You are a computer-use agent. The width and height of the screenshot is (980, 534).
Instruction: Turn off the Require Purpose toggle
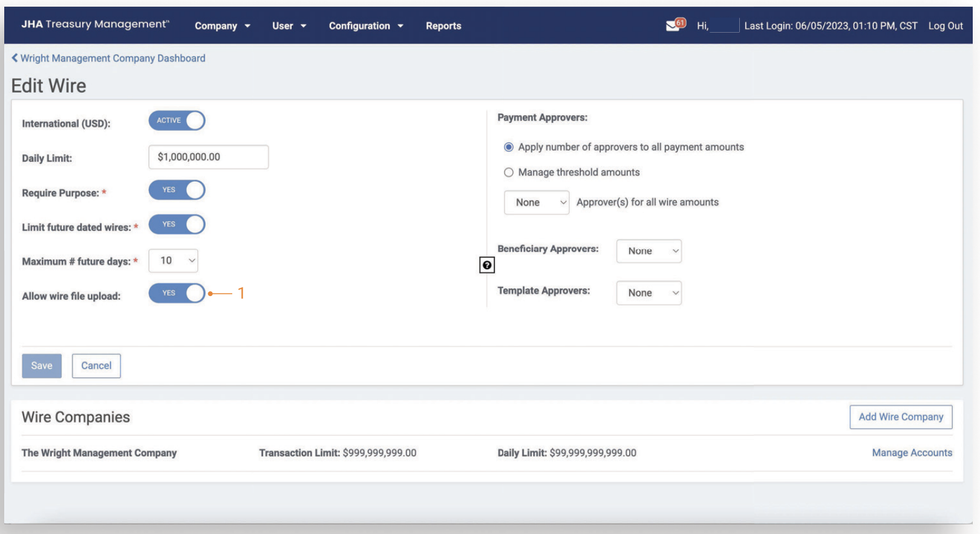(x=177, y=190)
